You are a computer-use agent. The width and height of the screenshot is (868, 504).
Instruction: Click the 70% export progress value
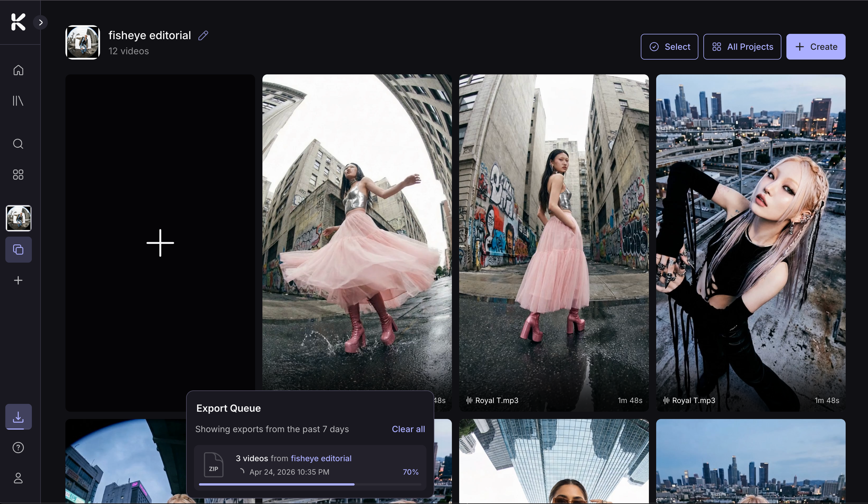[x=411, y=472]
